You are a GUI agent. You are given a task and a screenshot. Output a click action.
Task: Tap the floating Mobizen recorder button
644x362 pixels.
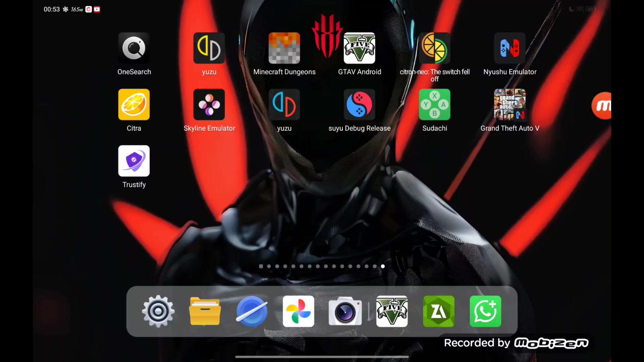coord(601,106)
